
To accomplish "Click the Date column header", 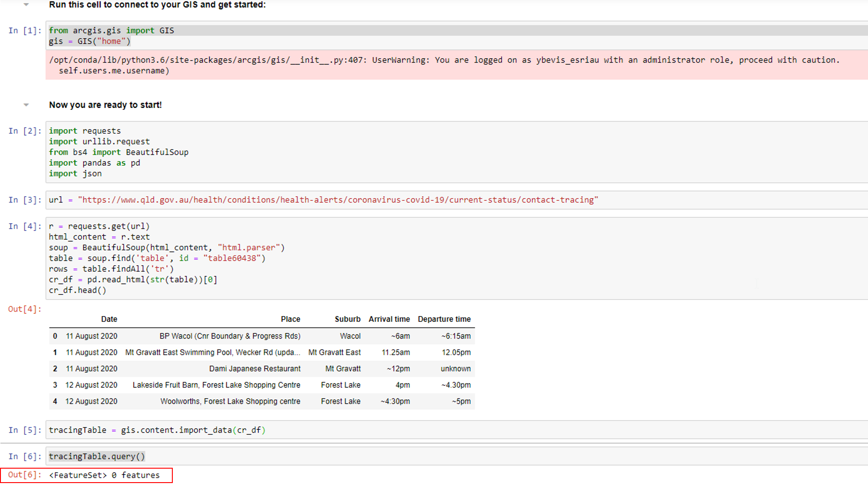I will click(x=109, y=319).
